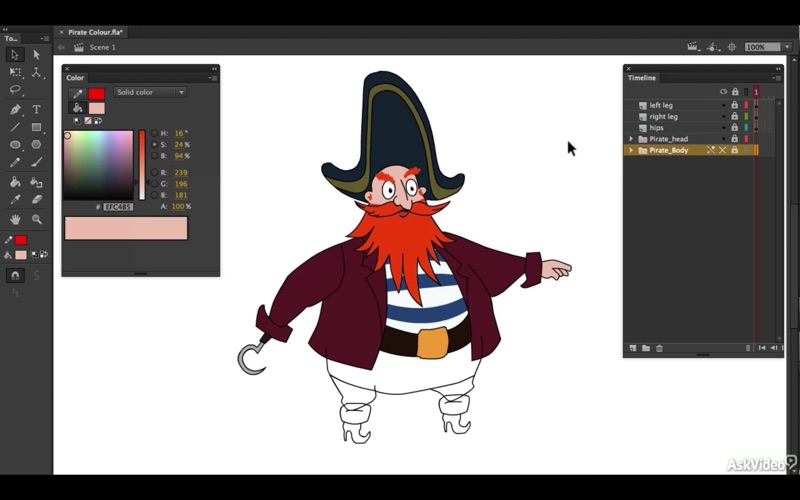The image size is (800, 500).
Task: Click the vertical saturation slider bar
Action: coord(142,165)
